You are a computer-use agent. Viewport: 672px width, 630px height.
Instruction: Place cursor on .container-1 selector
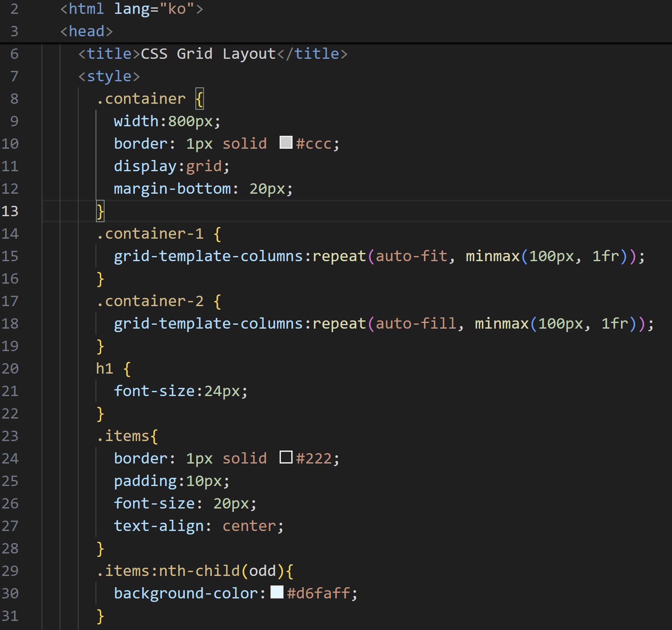pyautogui.click(x=150, y=234)
